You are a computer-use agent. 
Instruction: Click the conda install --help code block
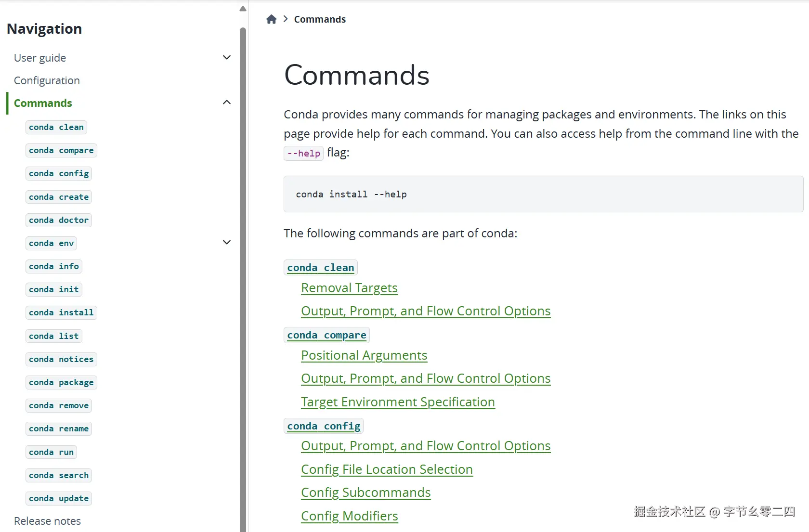point(543,195)
